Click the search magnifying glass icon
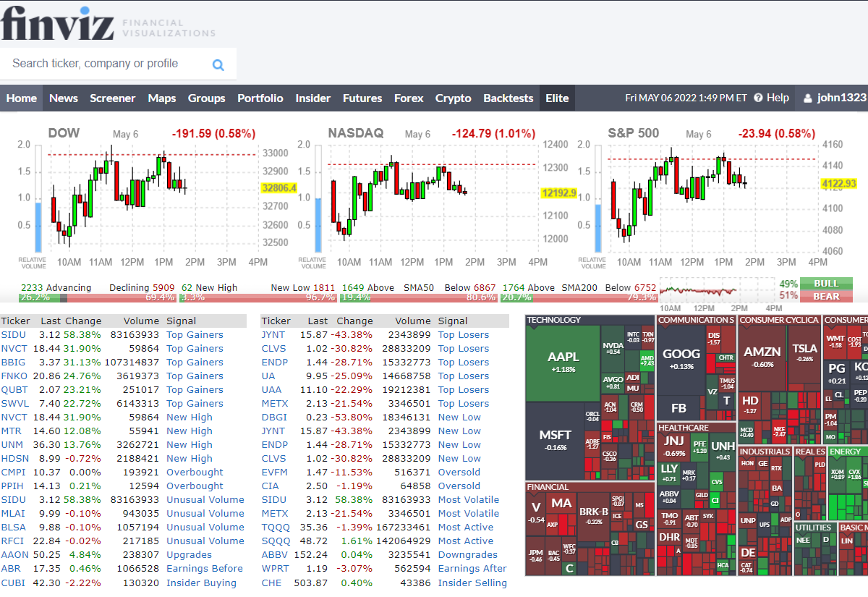 pyautogui.click(x=218, y=64)
